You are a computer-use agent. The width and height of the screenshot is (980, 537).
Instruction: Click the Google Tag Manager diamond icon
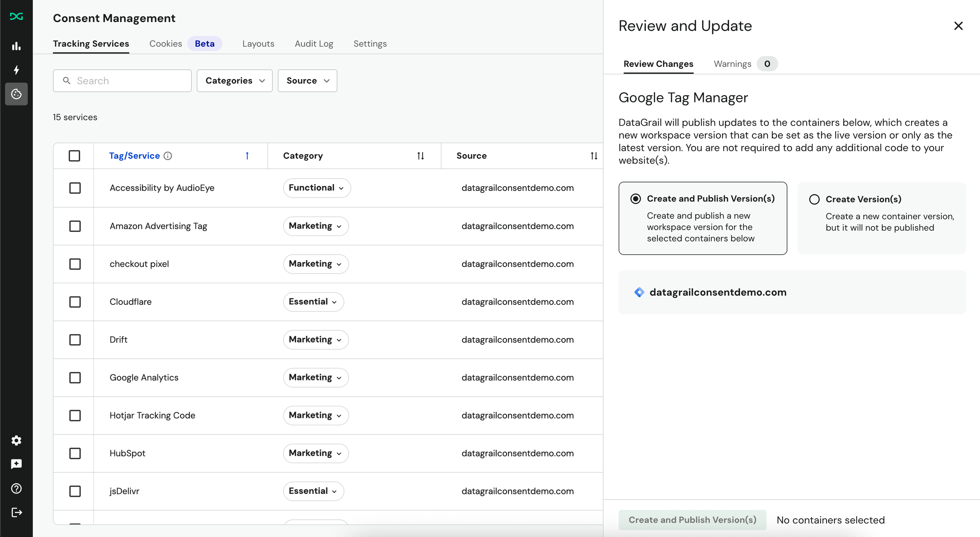click(639, 292)
